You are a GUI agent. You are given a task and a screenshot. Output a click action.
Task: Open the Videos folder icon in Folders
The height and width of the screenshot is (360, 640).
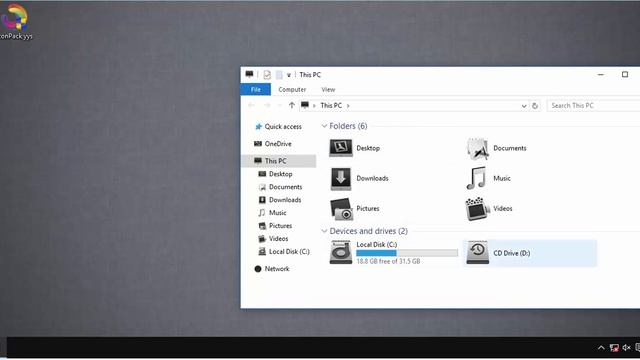(x=477, y=209)
